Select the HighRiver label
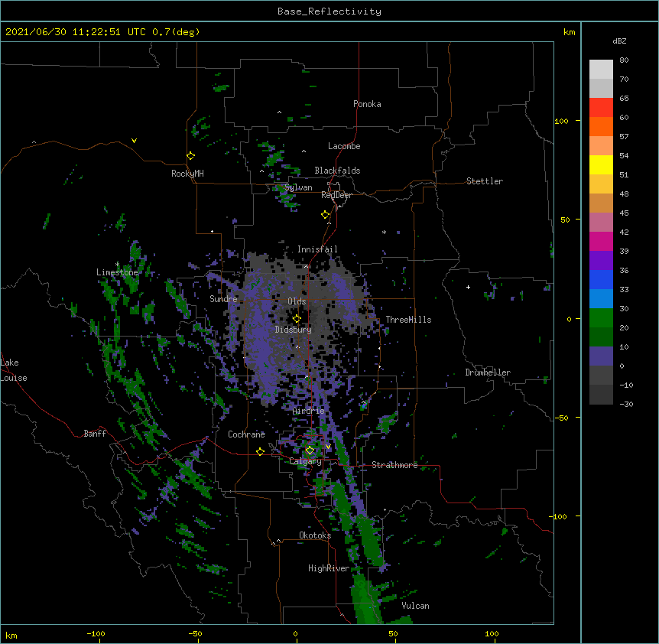Screen dimensions: 659x644 [329, 568]
